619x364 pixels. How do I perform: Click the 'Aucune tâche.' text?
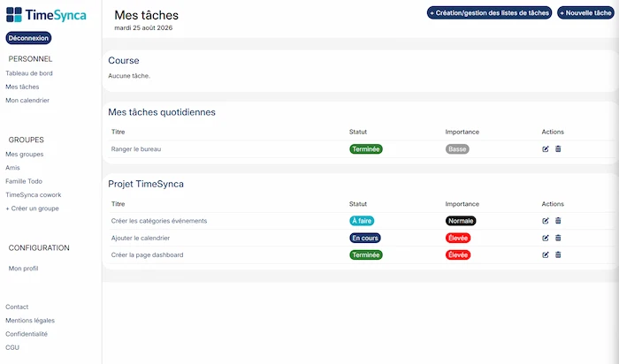(129, 76)
